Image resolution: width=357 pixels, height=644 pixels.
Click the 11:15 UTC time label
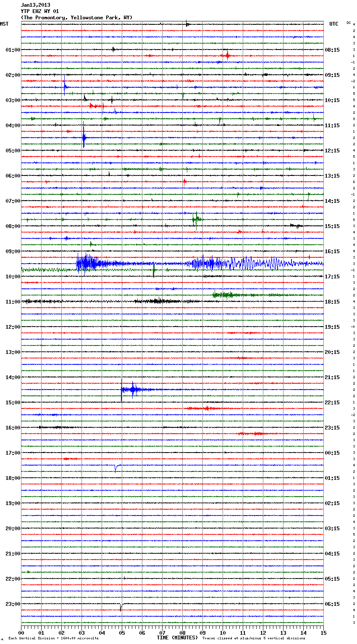[x=332, y=126]
